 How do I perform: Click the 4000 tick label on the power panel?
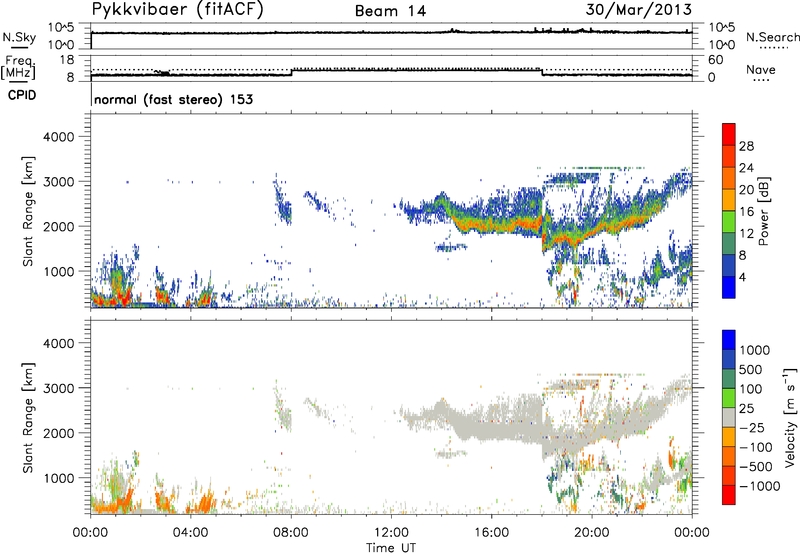click(58, 137)
